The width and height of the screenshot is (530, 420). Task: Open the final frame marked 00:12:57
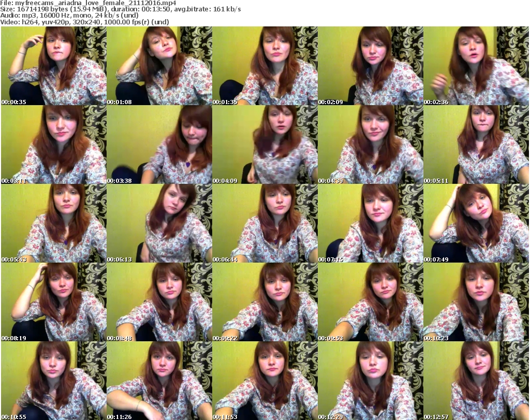click(476, 381)
